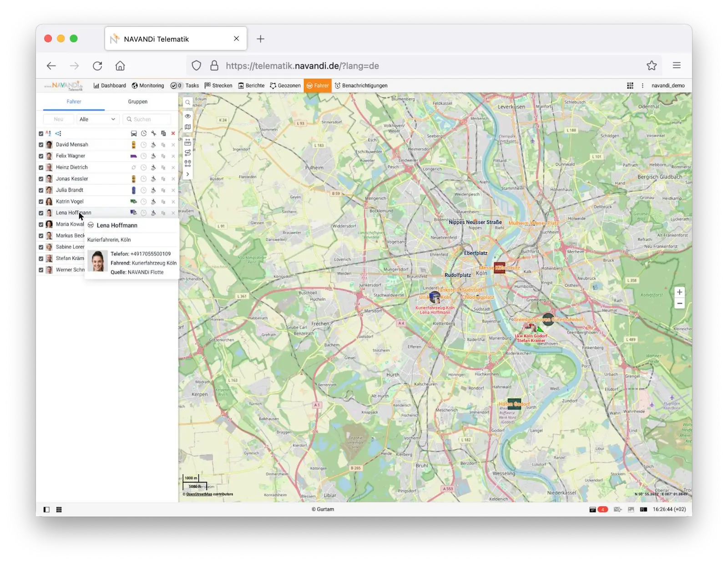Click the copy icon in list header
Viewport: 728px width, 564px height.
pyautogui.click(x=163, y=133)
